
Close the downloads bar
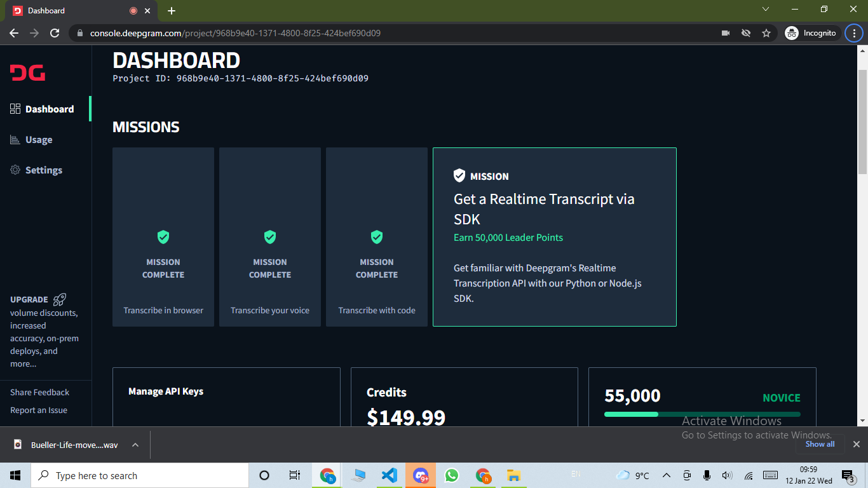pyautogui.click(x=856, y=444)
